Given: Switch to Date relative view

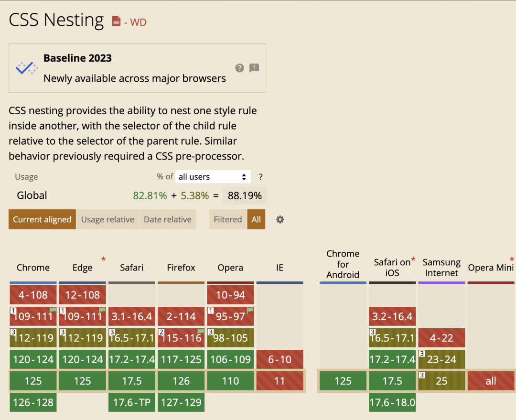Looking at the screenshot, I should pos(168,219).
